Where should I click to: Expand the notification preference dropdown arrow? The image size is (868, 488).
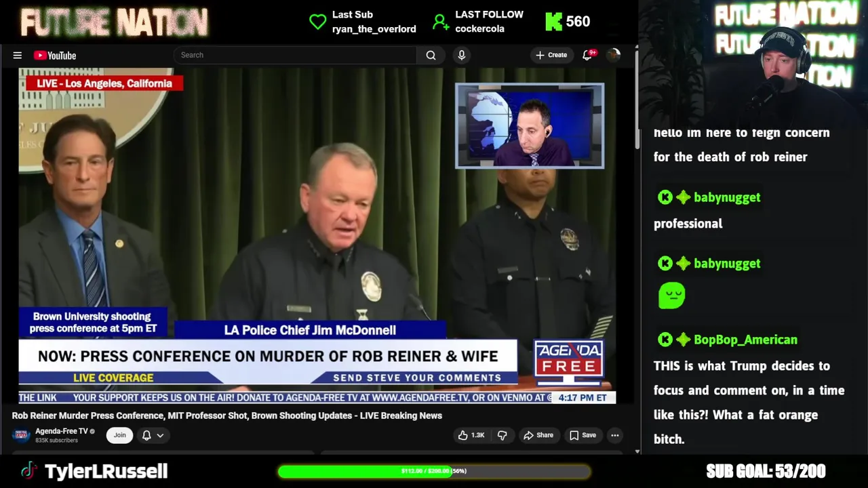coord(161,435)
